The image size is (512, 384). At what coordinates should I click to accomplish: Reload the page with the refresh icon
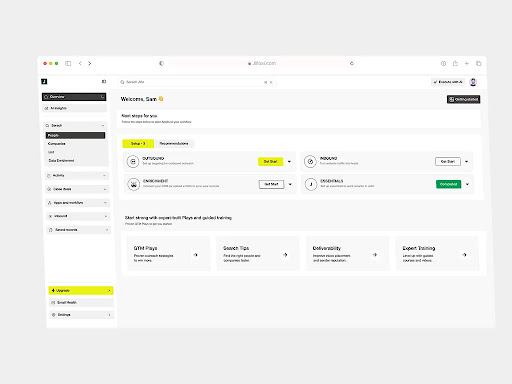(352, 63)
